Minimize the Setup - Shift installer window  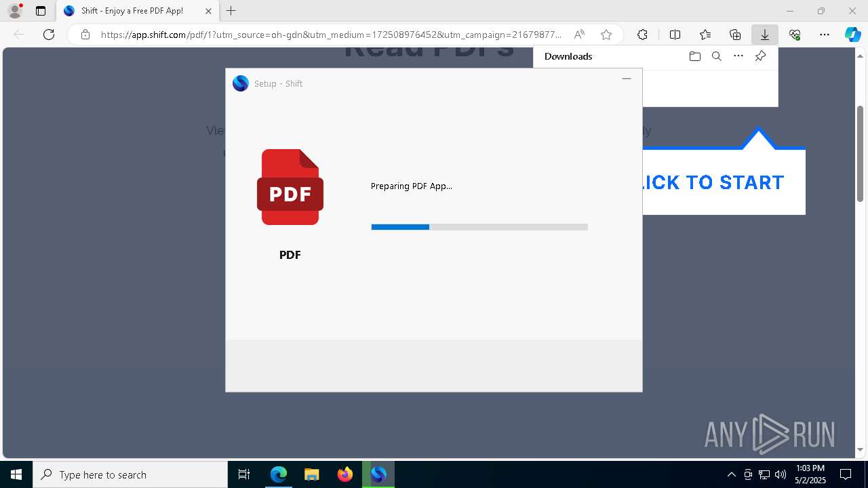tap(627, 79)
